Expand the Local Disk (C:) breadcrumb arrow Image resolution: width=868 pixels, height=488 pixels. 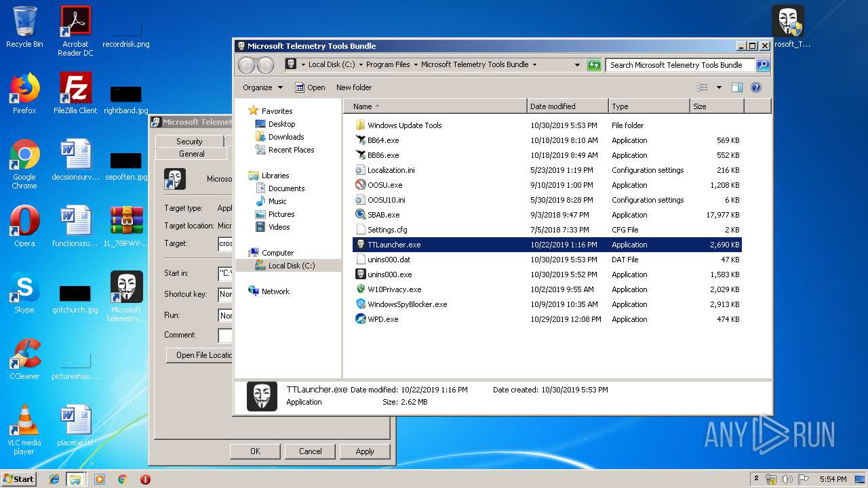pos(360,65)
